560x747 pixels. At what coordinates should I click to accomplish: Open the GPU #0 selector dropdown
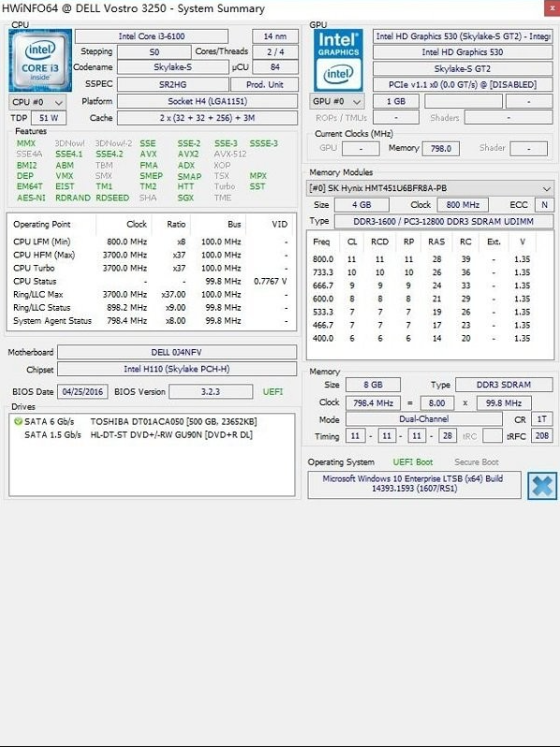point(338,101)
